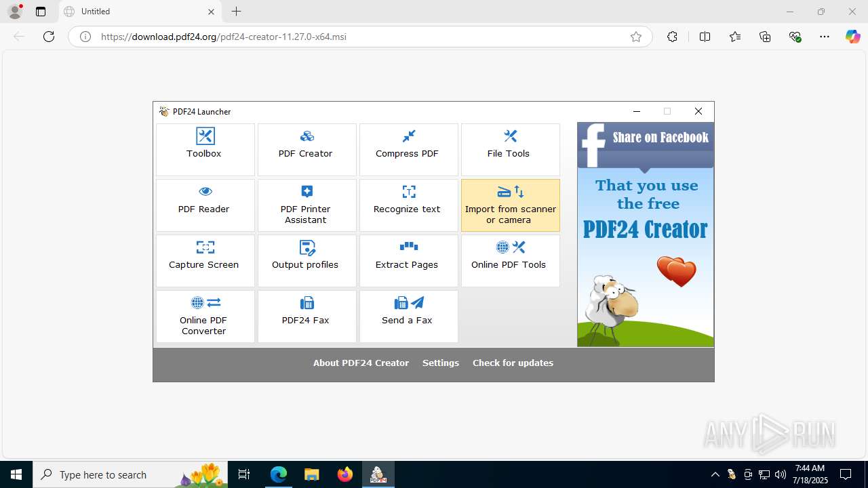The width and height of the screenshot is (868, 488).
Task: Start Capture Screen tool
Action: coord(205,261)
